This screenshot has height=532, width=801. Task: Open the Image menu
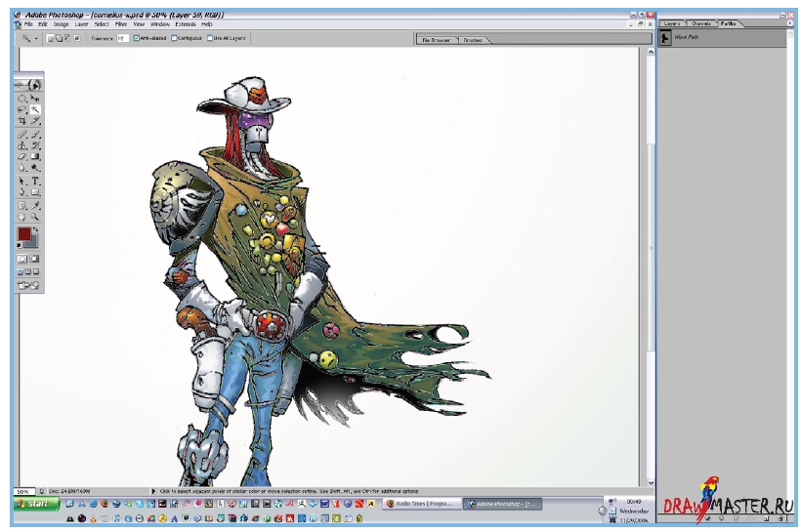(62, 24)
